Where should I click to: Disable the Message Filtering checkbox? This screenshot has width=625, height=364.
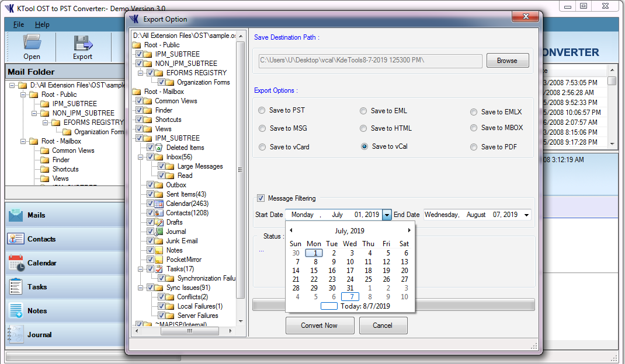pyautogui.click(x=261, y=198)
